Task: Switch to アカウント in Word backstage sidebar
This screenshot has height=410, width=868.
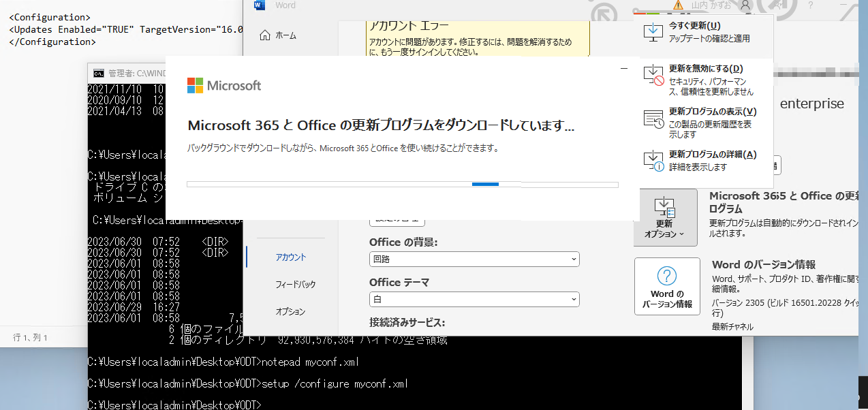Action: 291,257
